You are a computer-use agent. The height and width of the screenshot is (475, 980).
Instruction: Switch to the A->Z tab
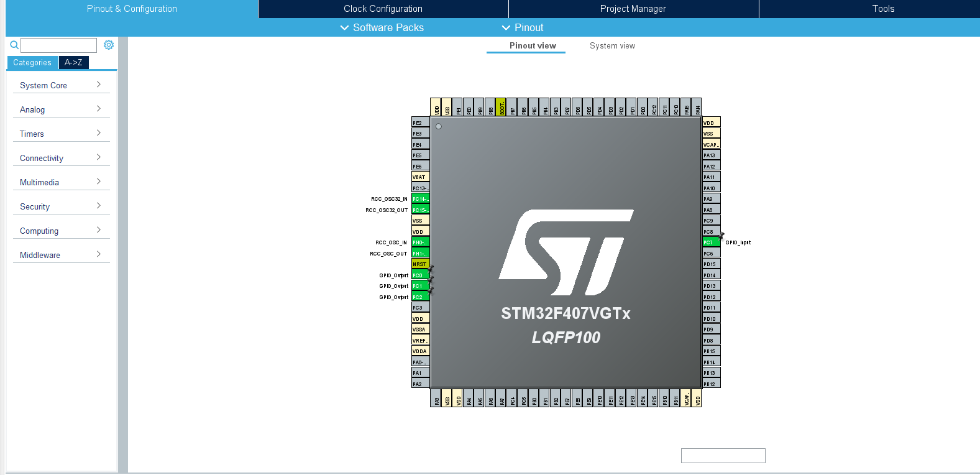tap(73, 63)
